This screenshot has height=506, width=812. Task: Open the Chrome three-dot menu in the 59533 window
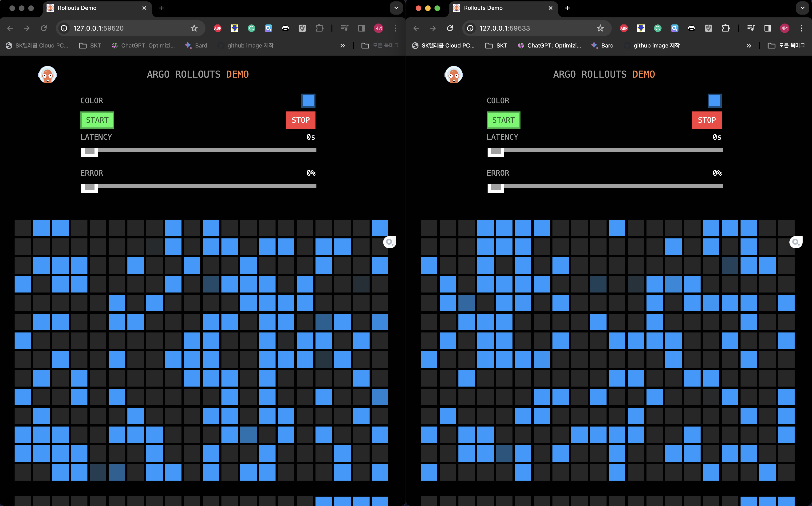pyautogui.click(x=802, y=28)
